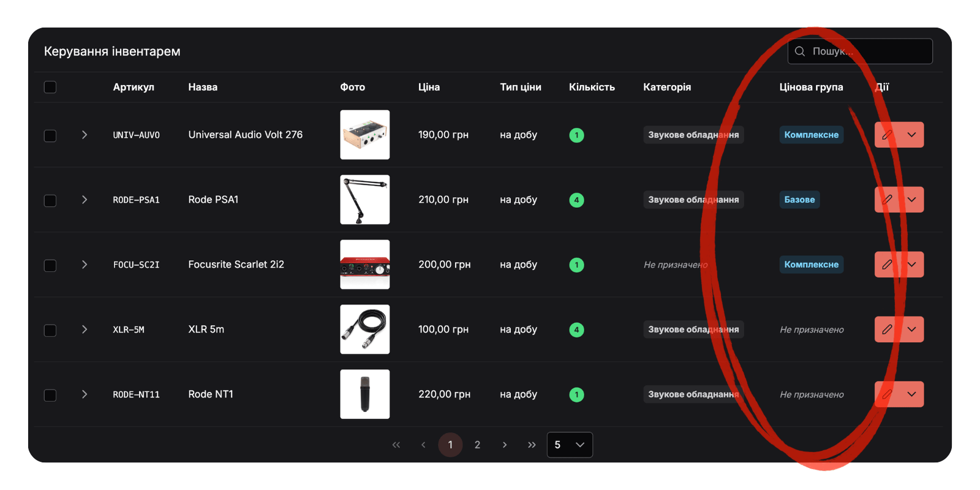This screenshot has width=980, height=490.
Task: Jump to the first page arrow
Action: [x=396, y=445]
